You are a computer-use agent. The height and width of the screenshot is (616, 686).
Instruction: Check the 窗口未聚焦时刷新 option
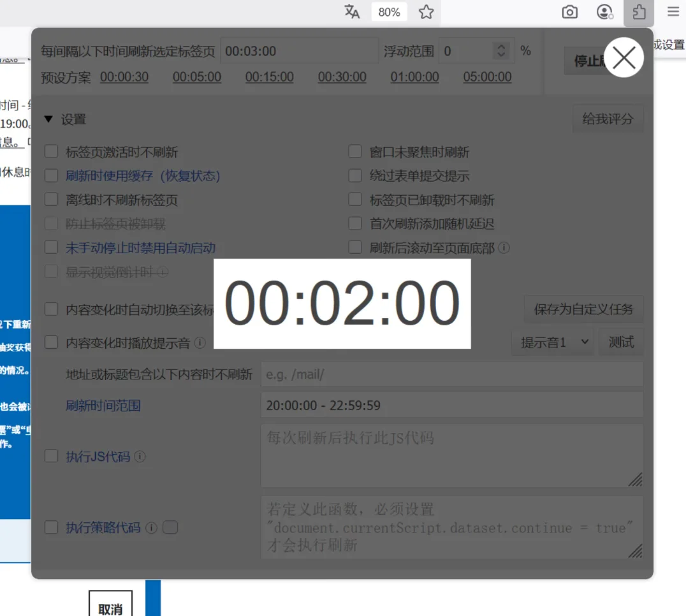(x=355, y=151)
